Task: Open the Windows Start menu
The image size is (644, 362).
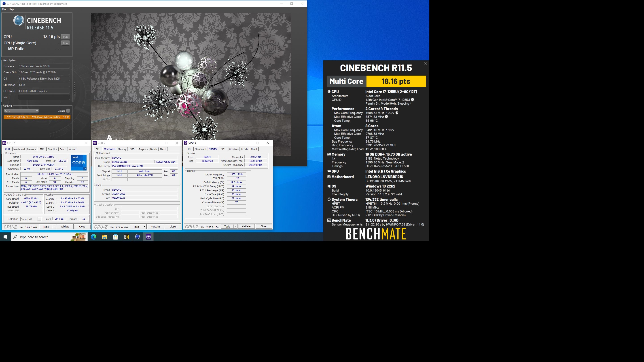Action: pos(5,237)
